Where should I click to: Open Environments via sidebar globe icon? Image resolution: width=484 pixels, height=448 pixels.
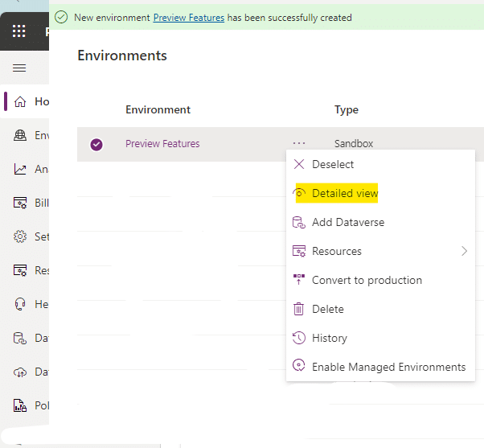click(x=21, y=136)
